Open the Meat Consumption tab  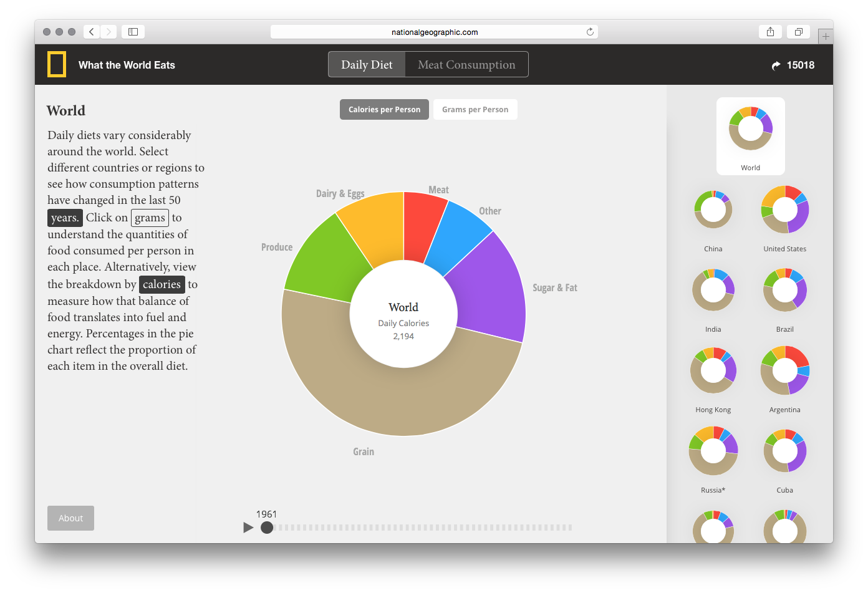[x=466, y=65]
